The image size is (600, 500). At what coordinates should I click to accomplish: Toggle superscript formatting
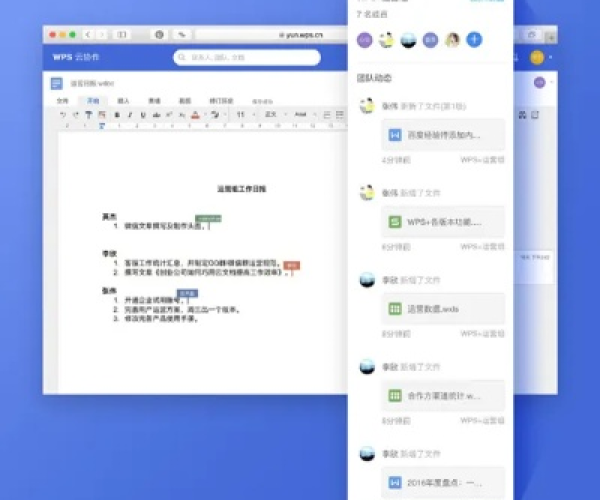pos(169,114)
